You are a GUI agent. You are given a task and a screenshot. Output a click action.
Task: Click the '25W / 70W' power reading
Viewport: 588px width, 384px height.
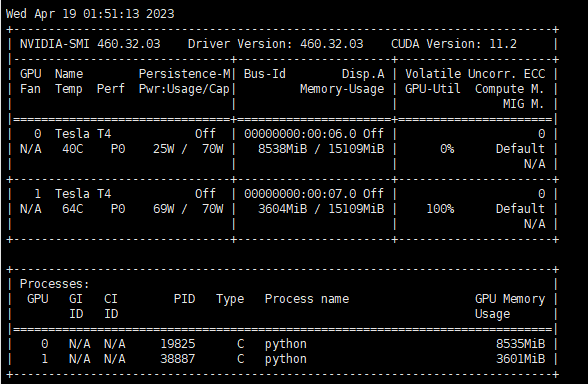click(x=188, y=149)
